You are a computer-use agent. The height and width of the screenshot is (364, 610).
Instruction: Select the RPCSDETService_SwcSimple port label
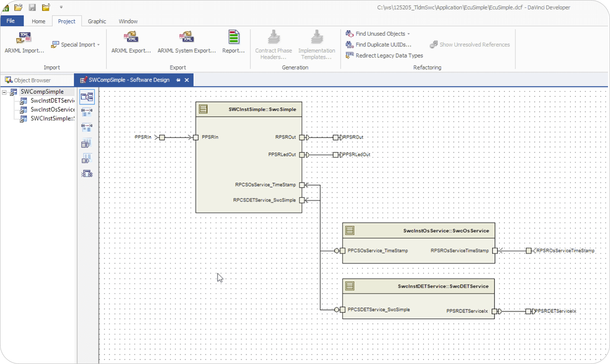pyautogui.click(x=264, y=200)
